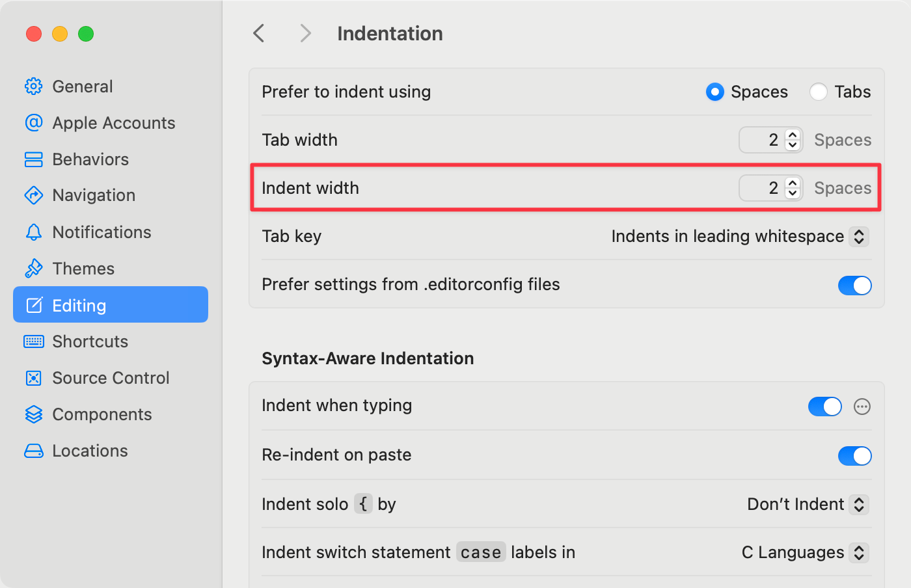Select the Spaces radio button
Screen dimensions: 911x588
click(x=715, y=92)
